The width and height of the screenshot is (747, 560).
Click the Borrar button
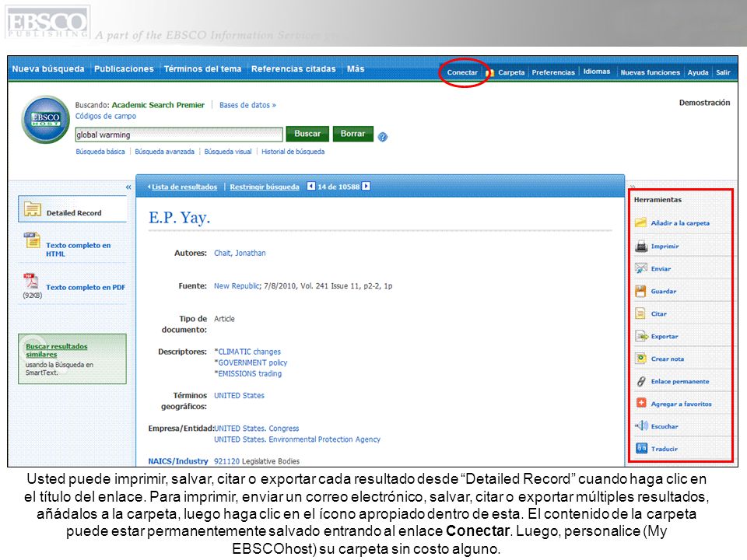[x=352, y=134]
